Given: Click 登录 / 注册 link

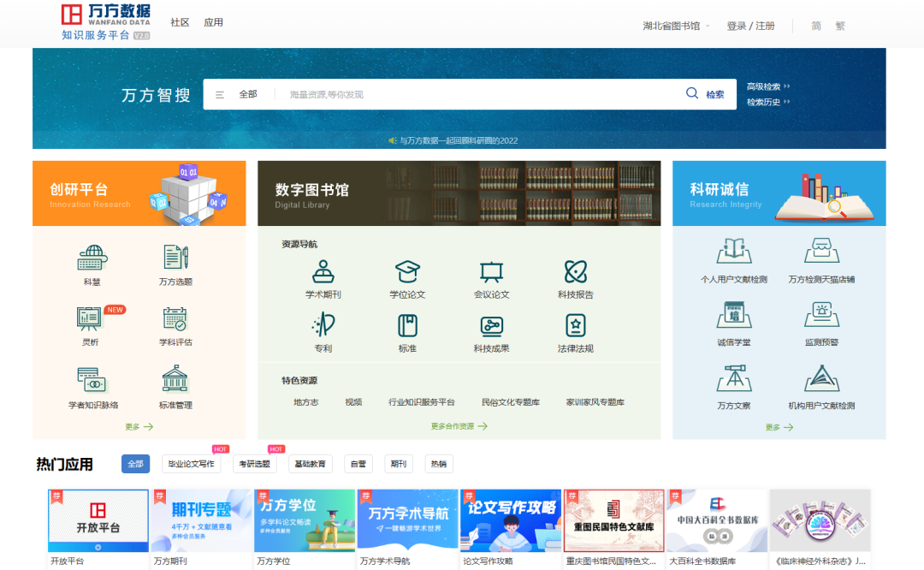Looking at the screenshot, I should point(750,26).
